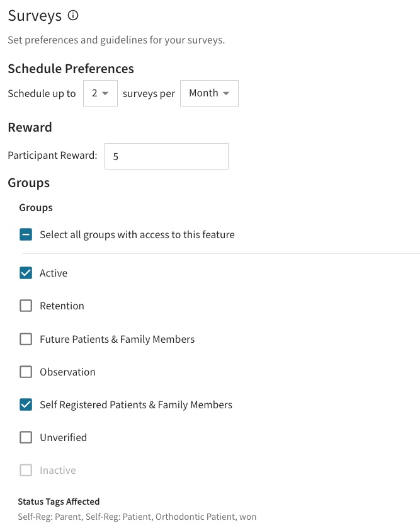This screenshot has height=528, width=420.
Task: Uncheck the Active group checkbox
Action: click(x=26, y=273)
